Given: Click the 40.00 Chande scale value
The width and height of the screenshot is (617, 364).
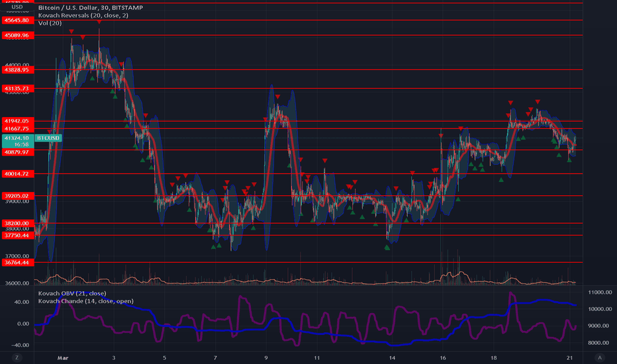Looking at the screenshot, I should [x=22, y=302].
